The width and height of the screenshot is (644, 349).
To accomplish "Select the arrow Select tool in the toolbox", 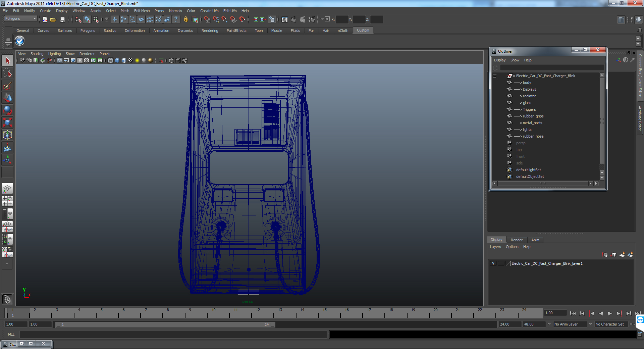I will pyautogui.click(x=7, y=61).
